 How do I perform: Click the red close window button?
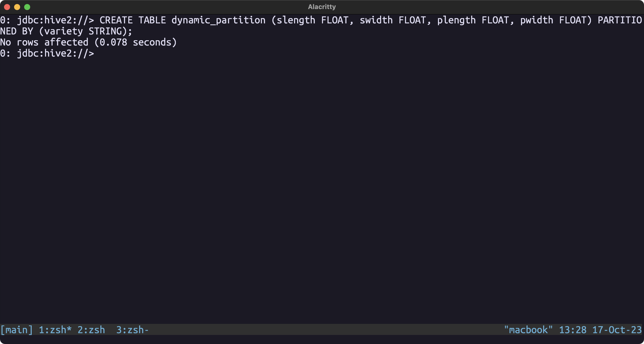(7, 7)
